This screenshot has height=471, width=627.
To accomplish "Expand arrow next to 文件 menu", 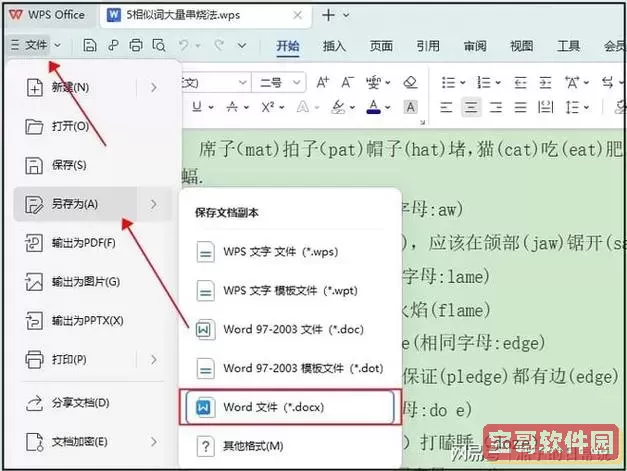I will 58,45.
